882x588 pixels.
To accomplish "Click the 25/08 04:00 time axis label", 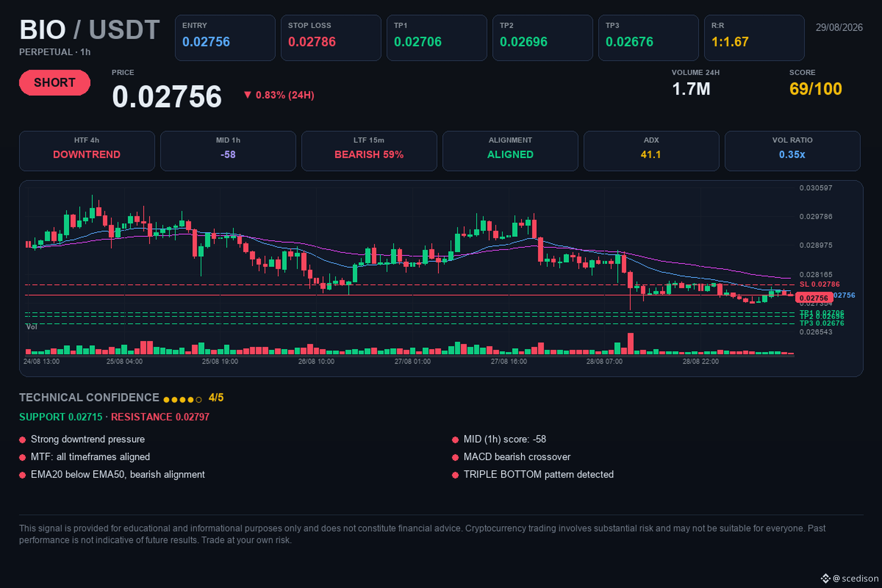I will (x=125, y=362).
